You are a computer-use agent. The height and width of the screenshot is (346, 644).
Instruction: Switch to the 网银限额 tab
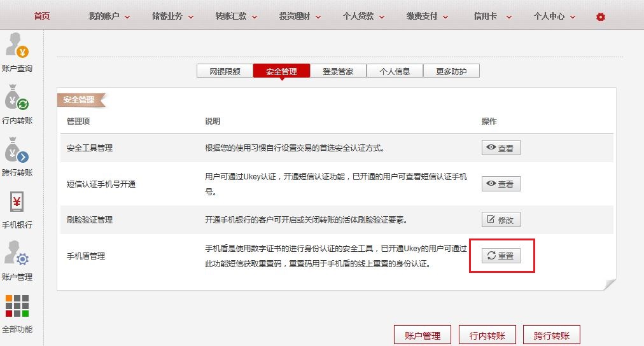coord(225,71)
